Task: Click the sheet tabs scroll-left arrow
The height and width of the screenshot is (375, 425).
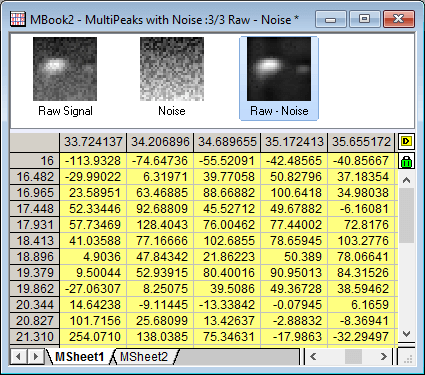Action: point(19,357)
